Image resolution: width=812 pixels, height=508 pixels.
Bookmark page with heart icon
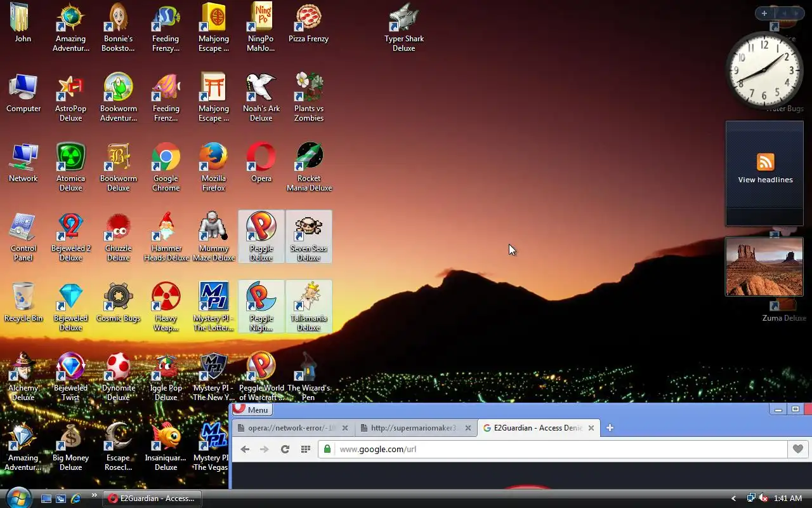[798, 449]
